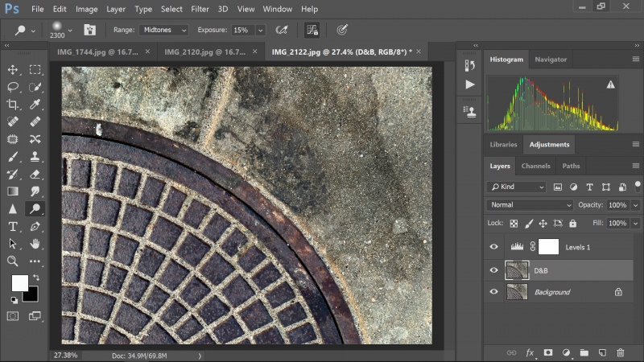
Task: Open the Opacity dropdown arrow
Action: click(636, 205)
